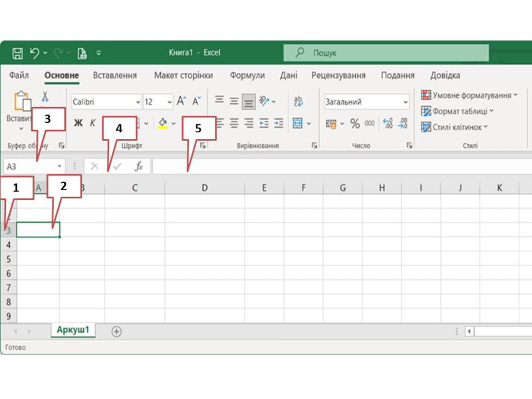
Task: Toggle bold formatting (Ж)
Action: click(x=78, y=123)
